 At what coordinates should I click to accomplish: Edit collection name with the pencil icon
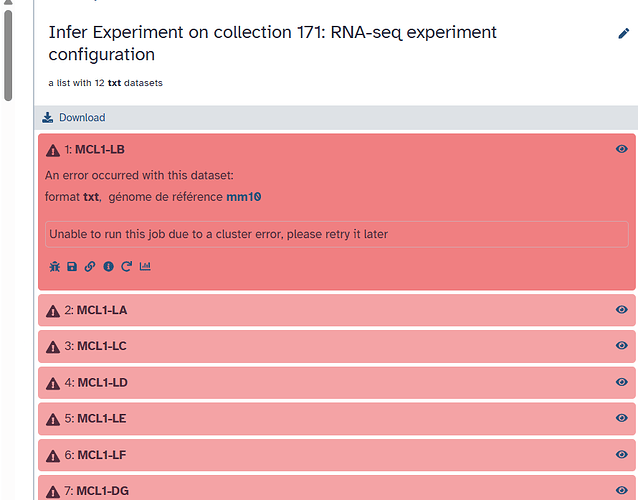pos(623,33)
